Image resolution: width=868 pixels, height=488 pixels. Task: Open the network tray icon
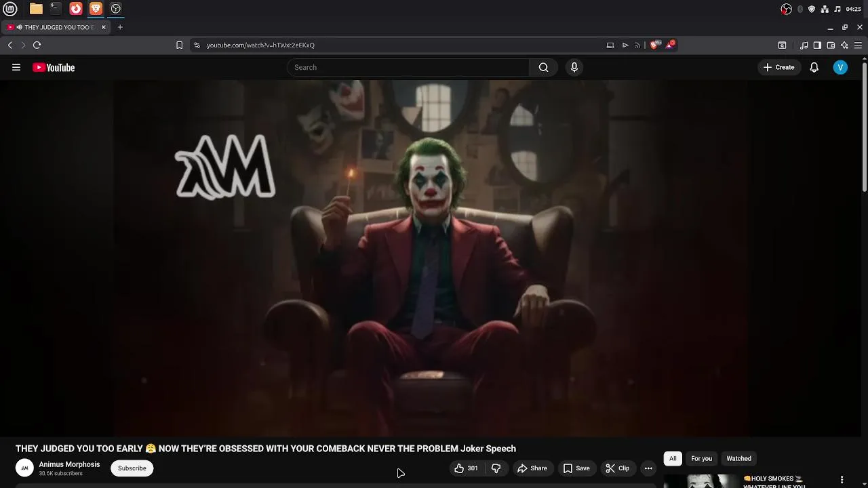tap(825, 9)
